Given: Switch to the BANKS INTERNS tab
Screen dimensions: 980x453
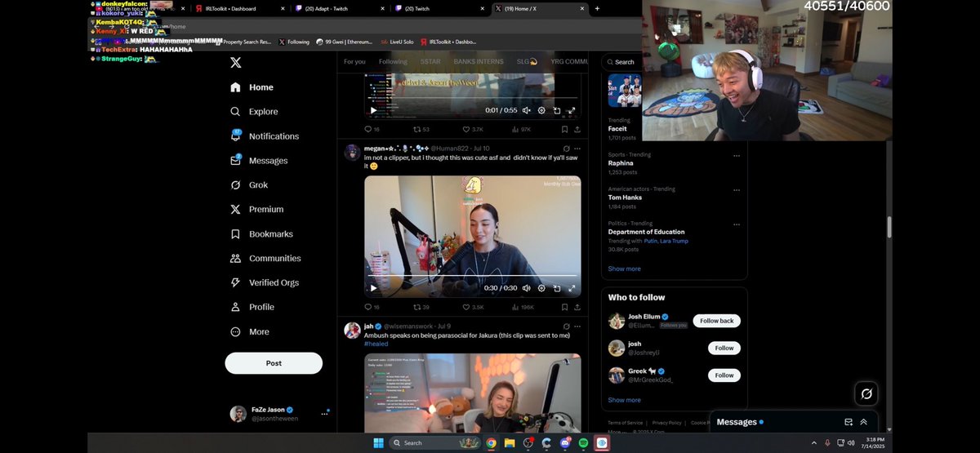Looking at the screenshot, I should 479,61.
